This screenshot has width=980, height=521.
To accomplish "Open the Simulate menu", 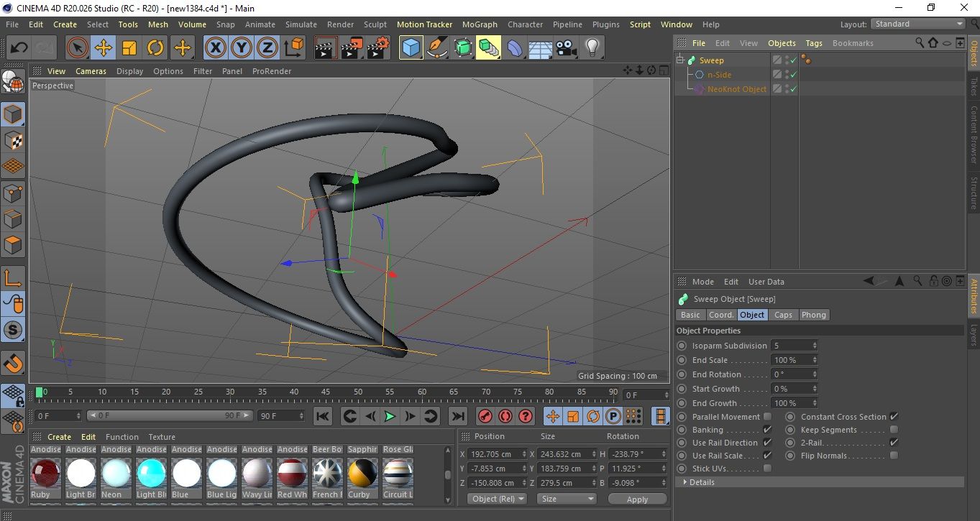I will (301, 24).
